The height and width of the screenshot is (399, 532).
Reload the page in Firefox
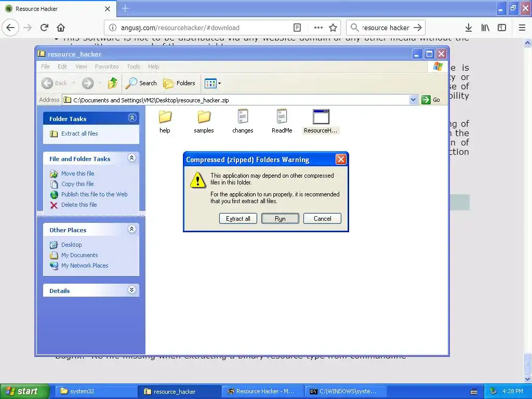tap(44, 28)
